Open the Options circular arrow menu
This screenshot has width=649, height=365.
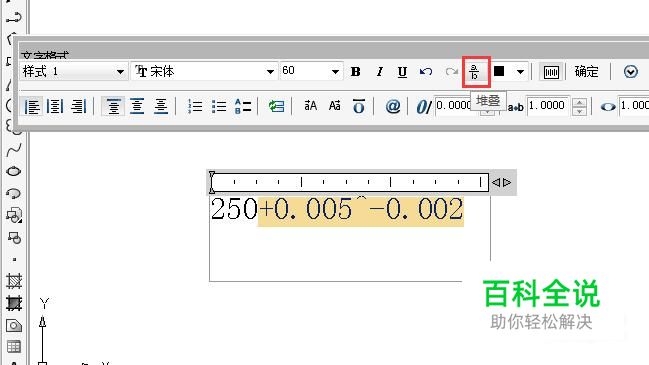point(630,72)
